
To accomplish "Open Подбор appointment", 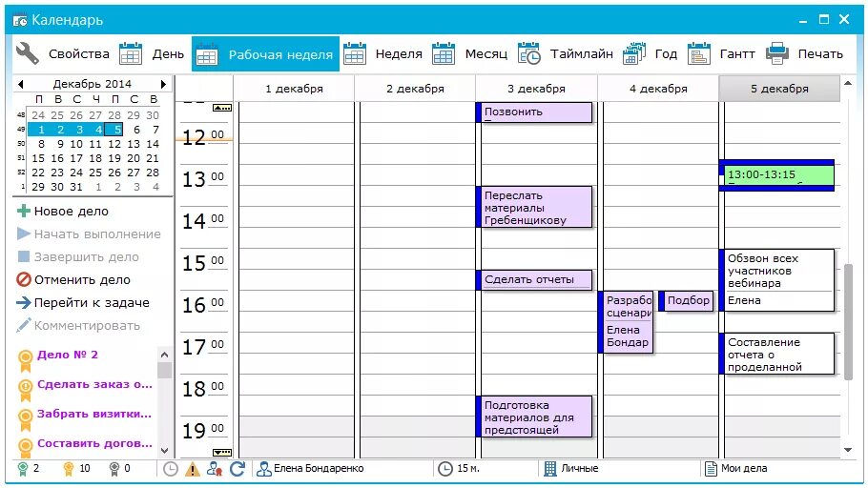I will point(687,301).
